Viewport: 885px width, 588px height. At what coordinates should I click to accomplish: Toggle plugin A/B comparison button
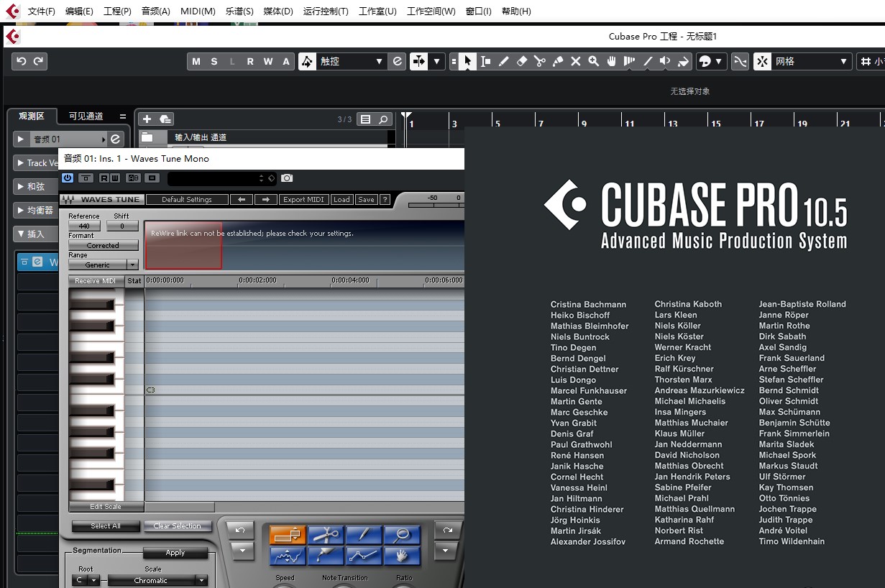tap(133, 178)
